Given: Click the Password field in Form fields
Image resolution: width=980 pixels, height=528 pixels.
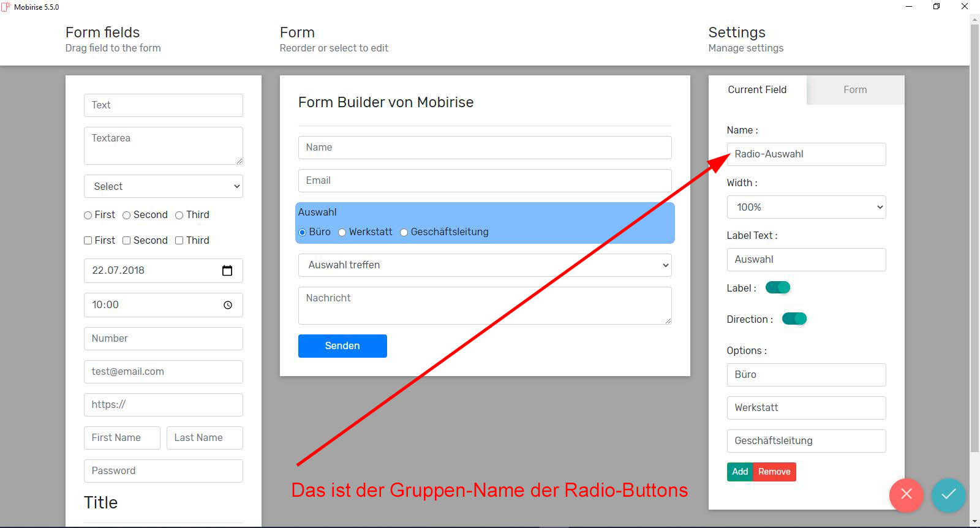Looking at the screenshot, I should [x=164, y=471].
